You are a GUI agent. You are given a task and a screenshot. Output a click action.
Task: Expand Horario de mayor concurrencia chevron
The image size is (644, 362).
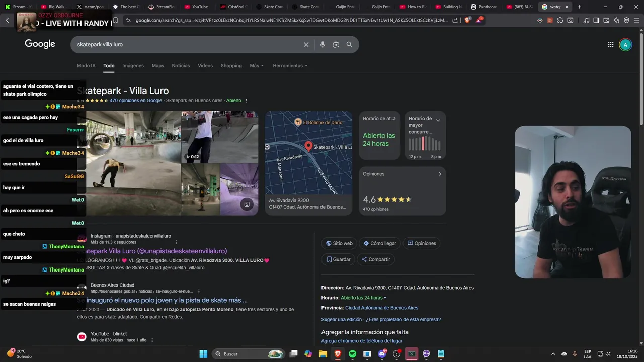(x=438, y=120)
